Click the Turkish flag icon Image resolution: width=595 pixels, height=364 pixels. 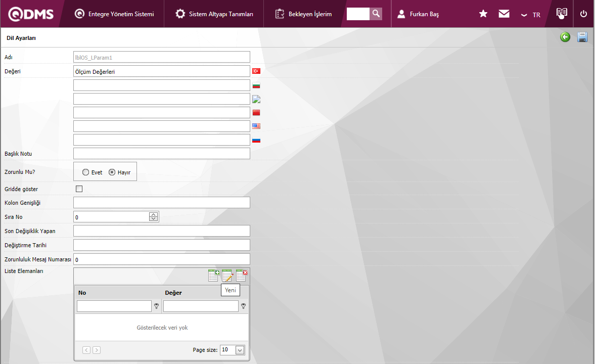tap(256, 71)
